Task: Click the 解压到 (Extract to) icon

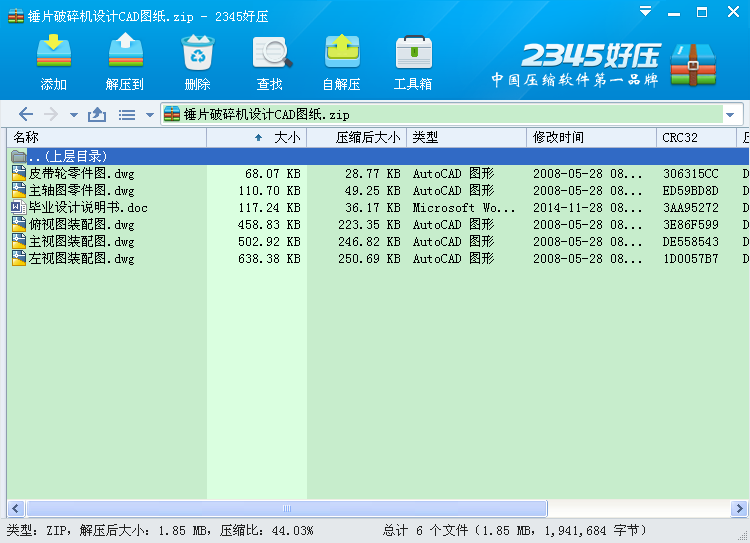Action: [125, 61]
